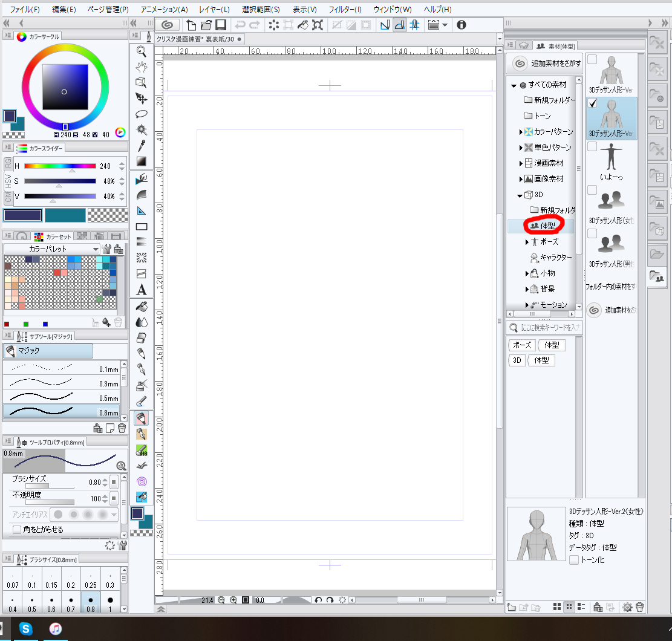Tick checkbox of いよーっ material
The height and width of the screenshot is (641, 672).
(592, 146)
